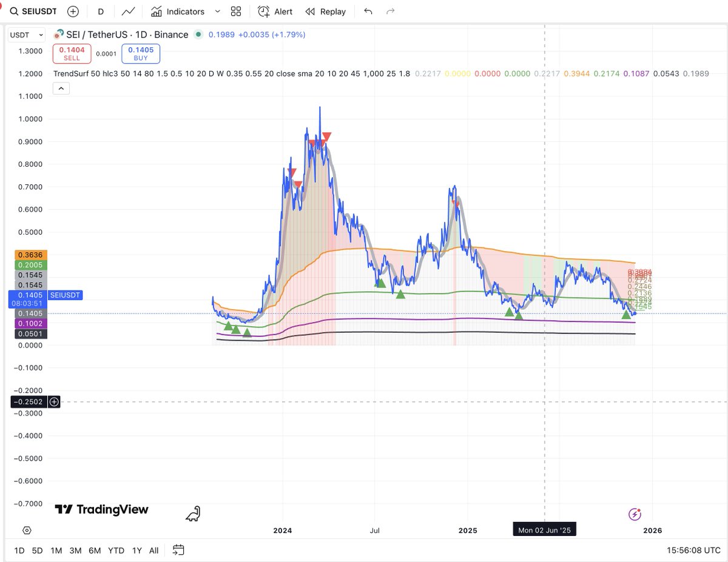Viewport: 728px width, 562px height.
Task: Open the D timeframe dropdown
Action: (101, 11)
